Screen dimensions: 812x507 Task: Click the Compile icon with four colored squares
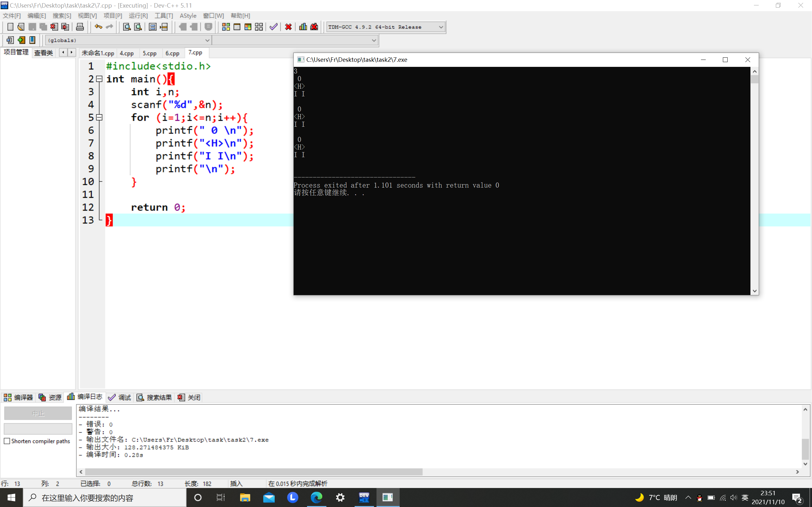tap(226, 27)
